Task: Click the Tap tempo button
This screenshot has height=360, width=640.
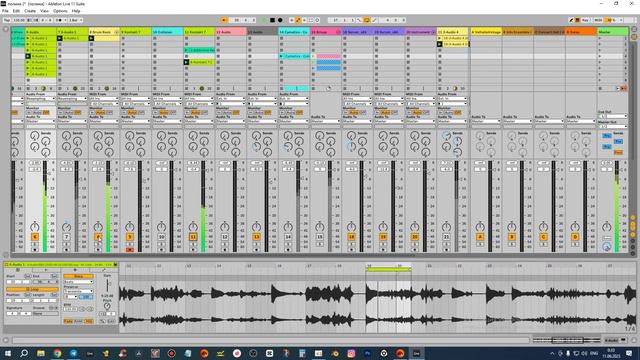Action: pyautogui.click(x=7, y=20)
